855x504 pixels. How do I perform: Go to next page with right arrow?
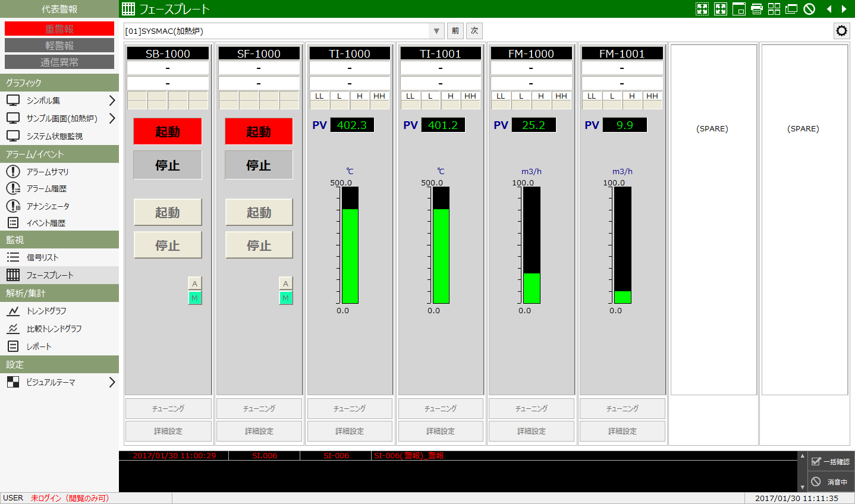pyautogui.click(x=844, y=9)
